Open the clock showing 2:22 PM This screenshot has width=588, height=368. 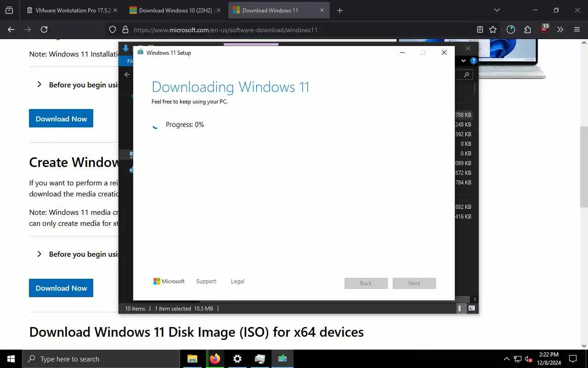(548, 359)
